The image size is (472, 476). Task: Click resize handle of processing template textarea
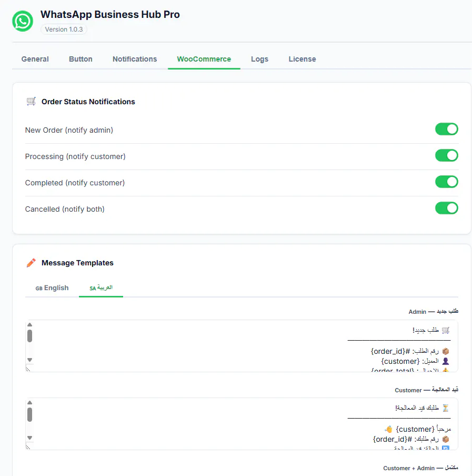pos(28,447)
